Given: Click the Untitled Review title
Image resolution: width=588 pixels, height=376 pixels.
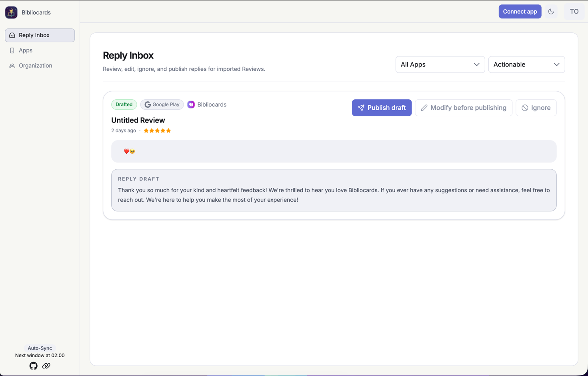Looking at the screenshot, I should coord(138,120).
